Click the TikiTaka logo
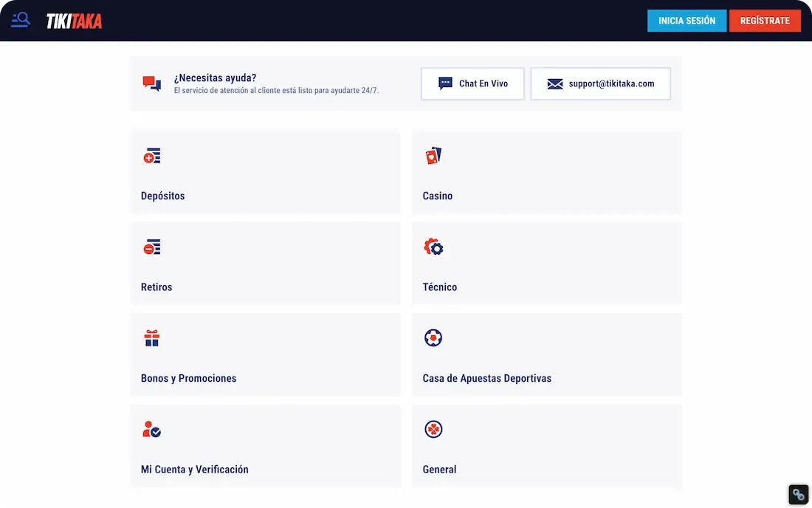The image size is (812, 508). (x=74, y=21)
